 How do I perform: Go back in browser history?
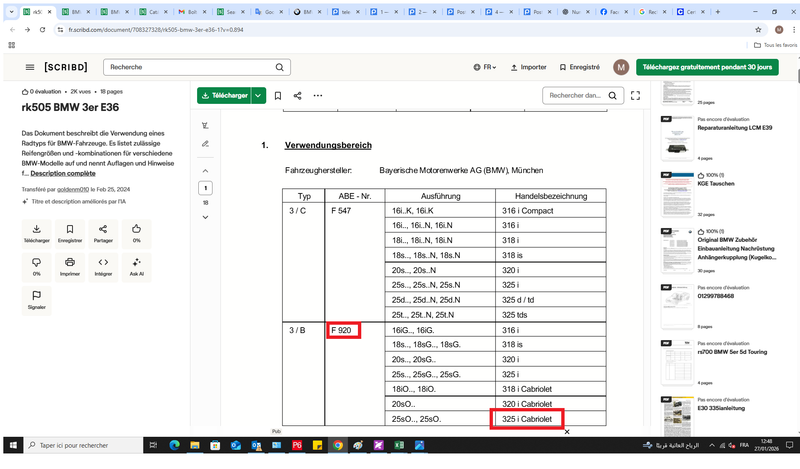point(13,30)
